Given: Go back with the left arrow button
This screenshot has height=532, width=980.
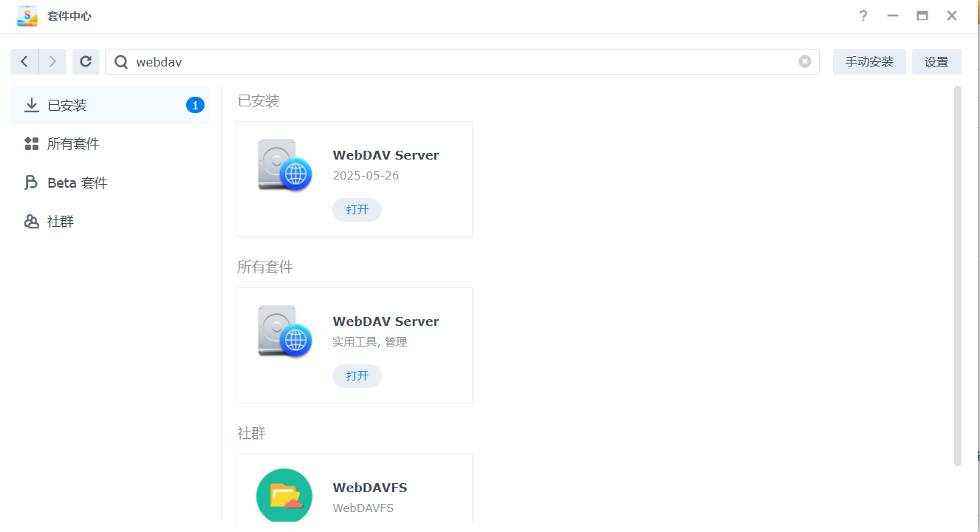Looking at the screenshot, I should point(24,62).
